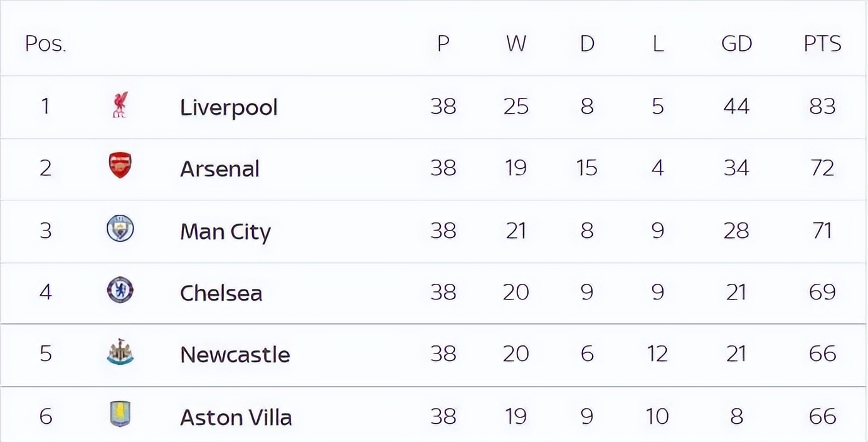Select the L column header
The width and height of the screenshot is (868, 442).
pos(657,44)
